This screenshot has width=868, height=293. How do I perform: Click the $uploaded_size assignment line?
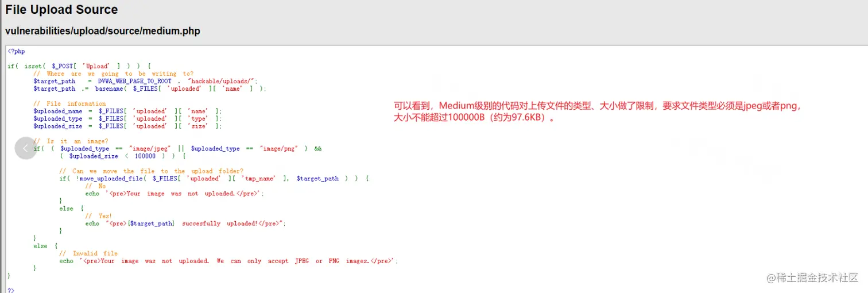coord(127,126)
